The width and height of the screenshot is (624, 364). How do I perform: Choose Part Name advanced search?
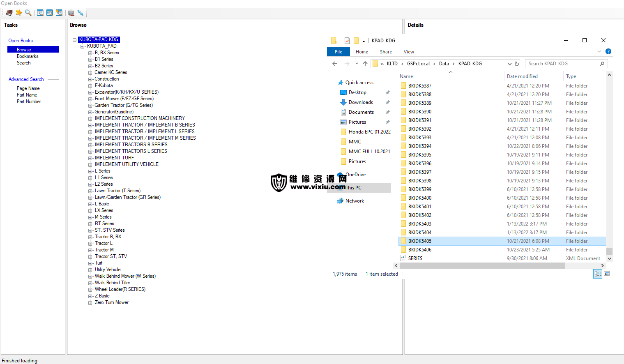point(27,95)
